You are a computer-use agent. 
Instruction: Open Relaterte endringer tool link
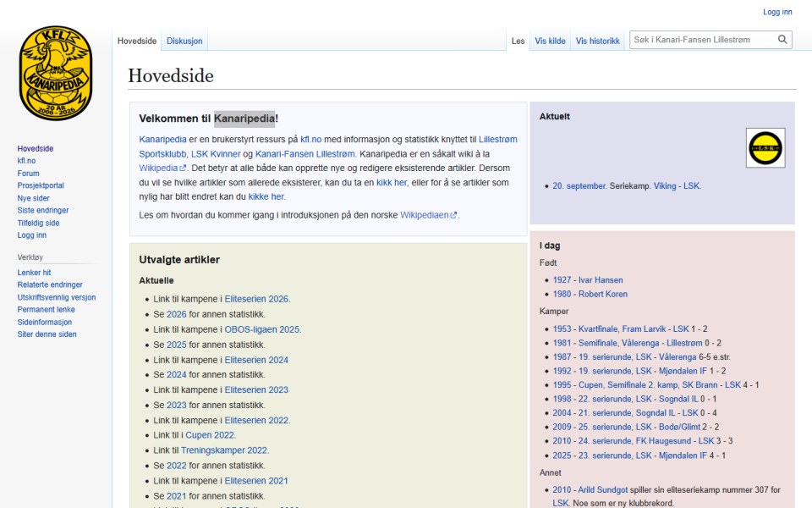(50, 284)
